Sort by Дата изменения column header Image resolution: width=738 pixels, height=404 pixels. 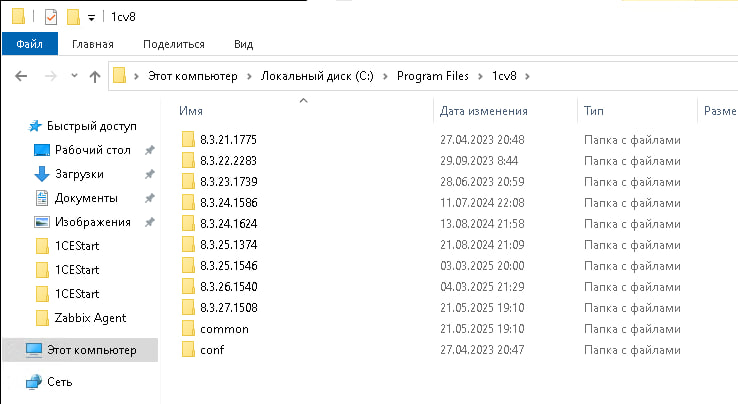coord(483,111)
